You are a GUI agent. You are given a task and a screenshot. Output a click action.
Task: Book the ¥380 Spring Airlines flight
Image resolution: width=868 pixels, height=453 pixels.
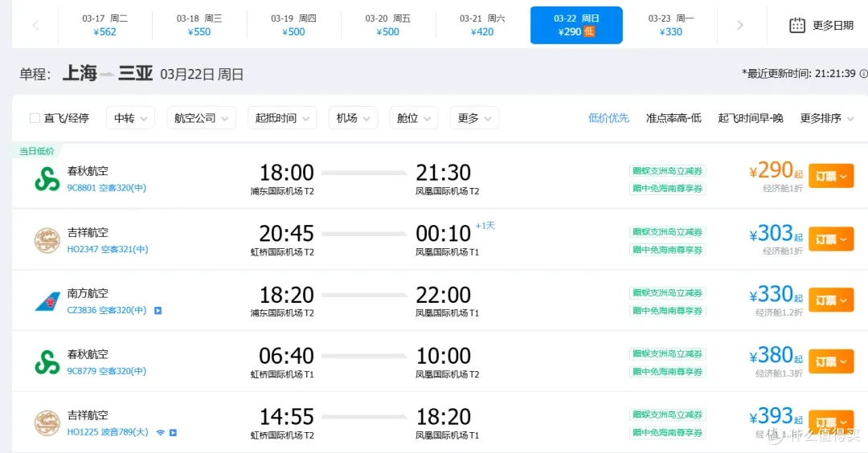[831, 361]
